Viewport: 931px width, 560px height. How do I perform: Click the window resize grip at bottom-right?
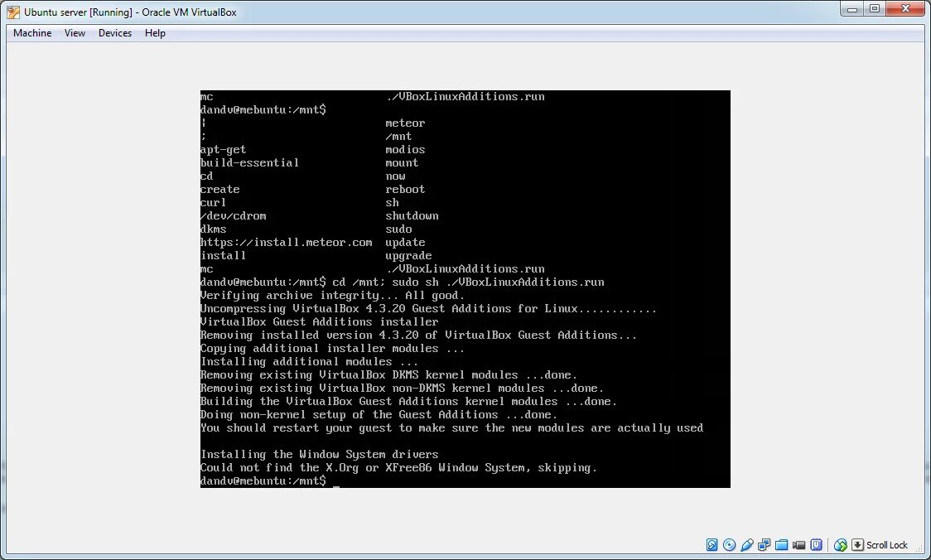point(921,550)
